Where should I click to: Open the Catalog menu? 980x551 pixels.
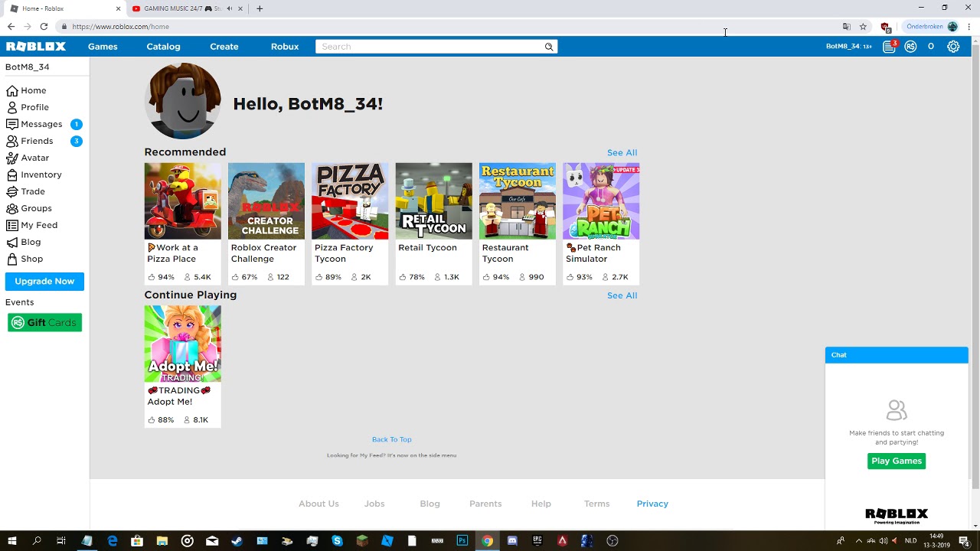pyautogui.click(x=163, y=47)
